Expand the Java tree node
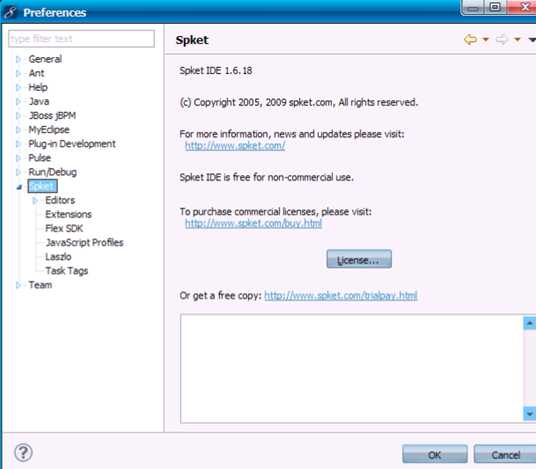The width and height of the screenshot is (536, 469). click(19, 102)
